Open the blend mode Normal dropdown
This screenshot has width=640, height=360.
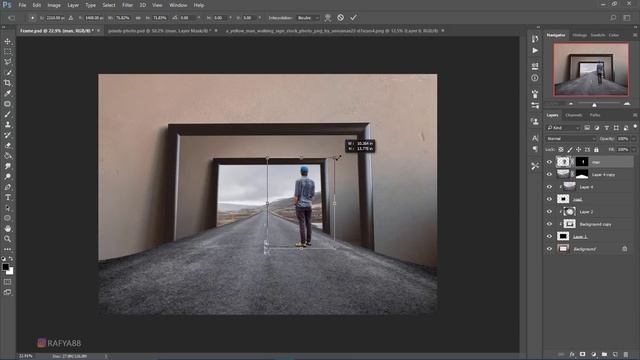571,139
